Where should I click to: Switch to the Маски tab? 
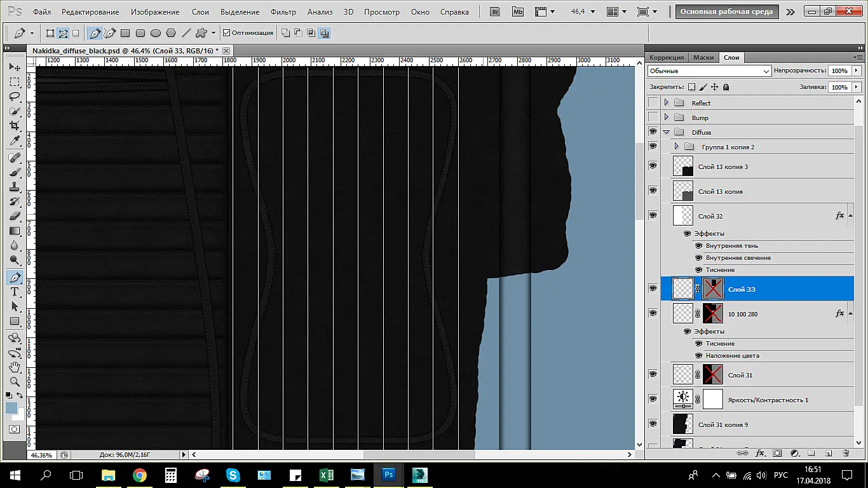click(x=703, y=57)
